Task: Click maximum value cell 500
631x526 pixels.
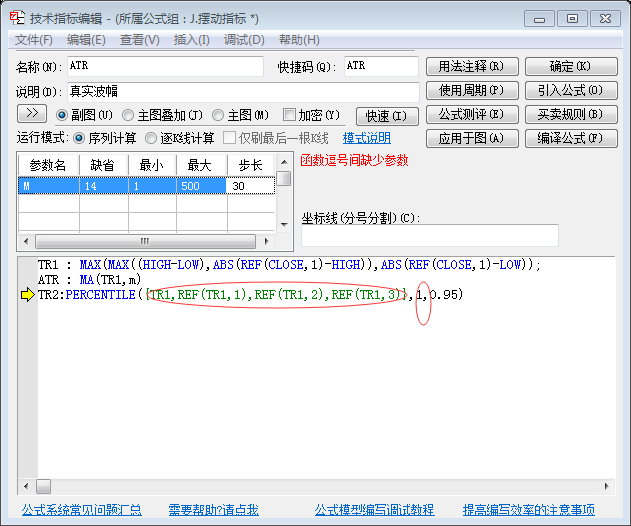Action: 201,186
